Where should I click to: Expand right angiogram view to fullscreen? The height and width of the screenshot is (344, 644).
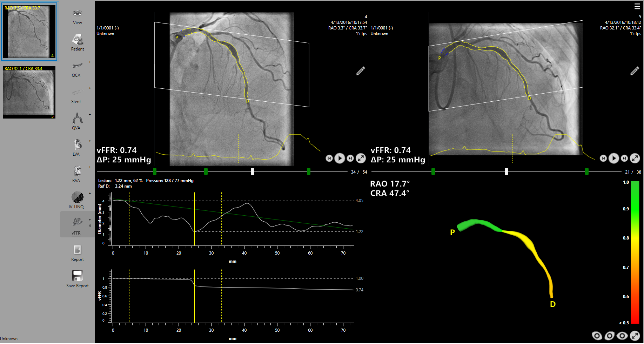635,158
